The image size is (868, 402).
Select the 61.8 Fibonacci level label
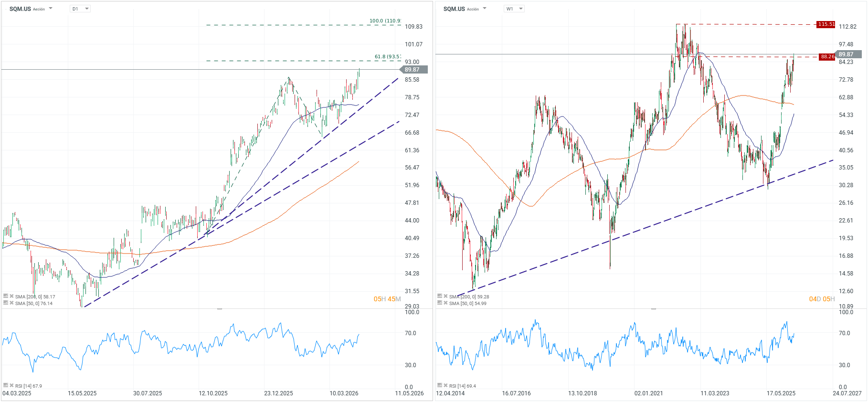click(387, 57)
